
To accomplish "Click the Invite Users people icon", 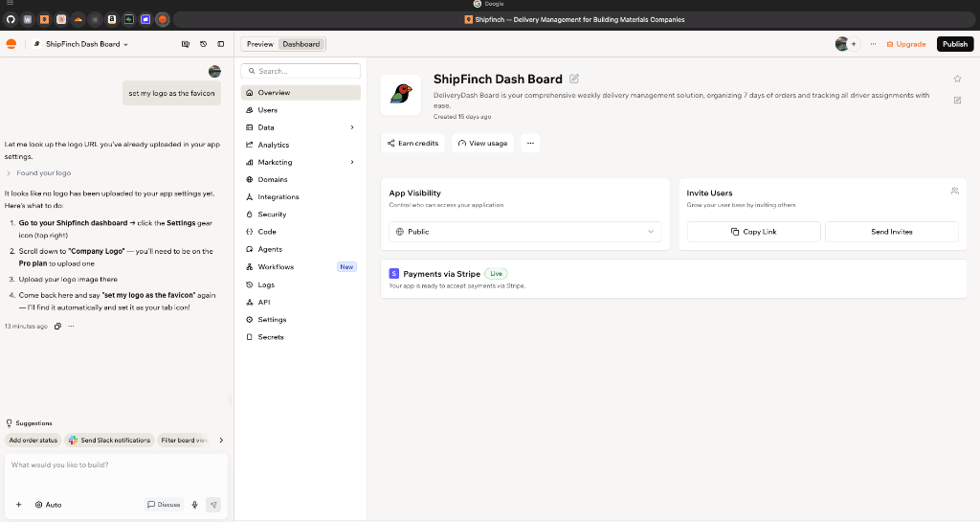I will click(955, 192).
